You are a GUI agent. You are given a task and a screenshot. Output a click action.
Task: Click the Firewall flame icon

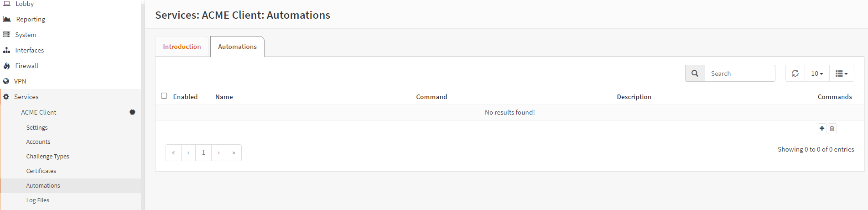pyautogui.click(x=7, y=66)
